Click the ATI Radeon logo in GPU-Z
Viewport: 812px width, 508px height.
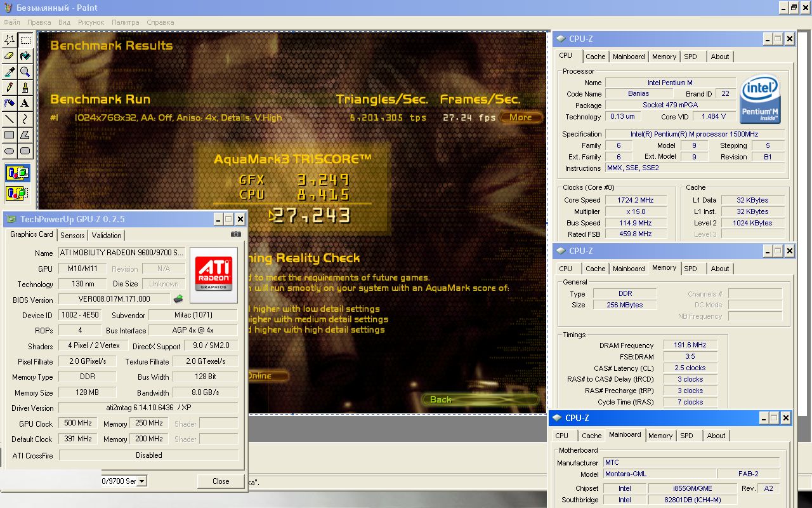click(214, 274)
